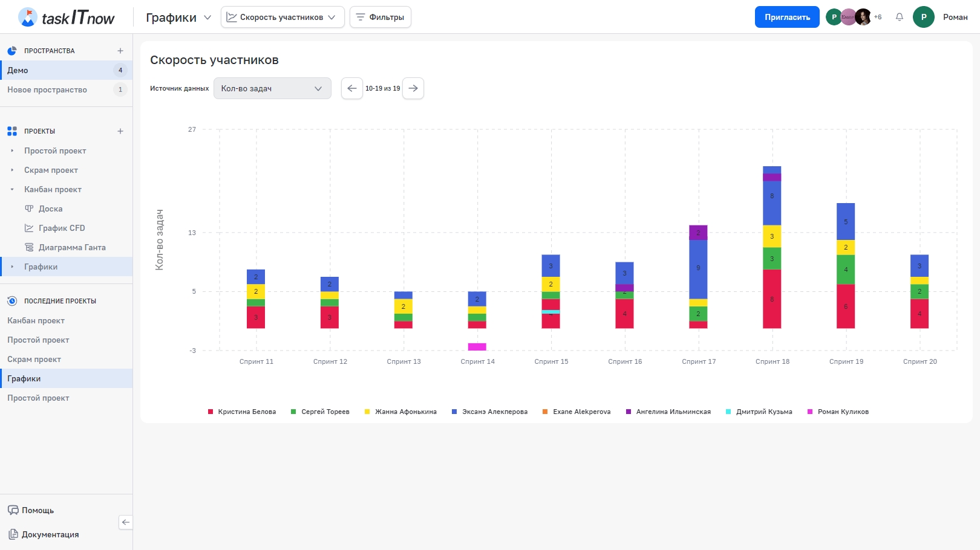980x550 pixels.
Task: Go to next sprints with right arrow
Action: pos(413,88)
